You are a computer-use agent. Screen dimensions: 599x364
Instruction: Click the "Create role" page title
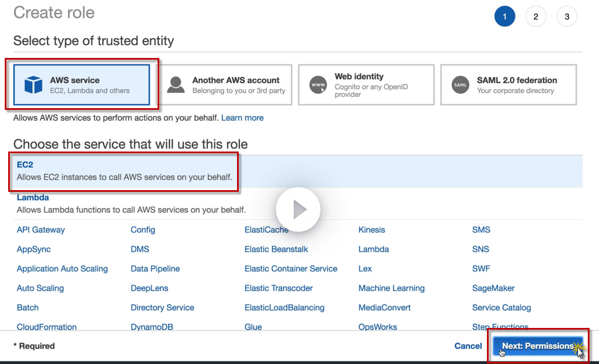pos(54,12)
